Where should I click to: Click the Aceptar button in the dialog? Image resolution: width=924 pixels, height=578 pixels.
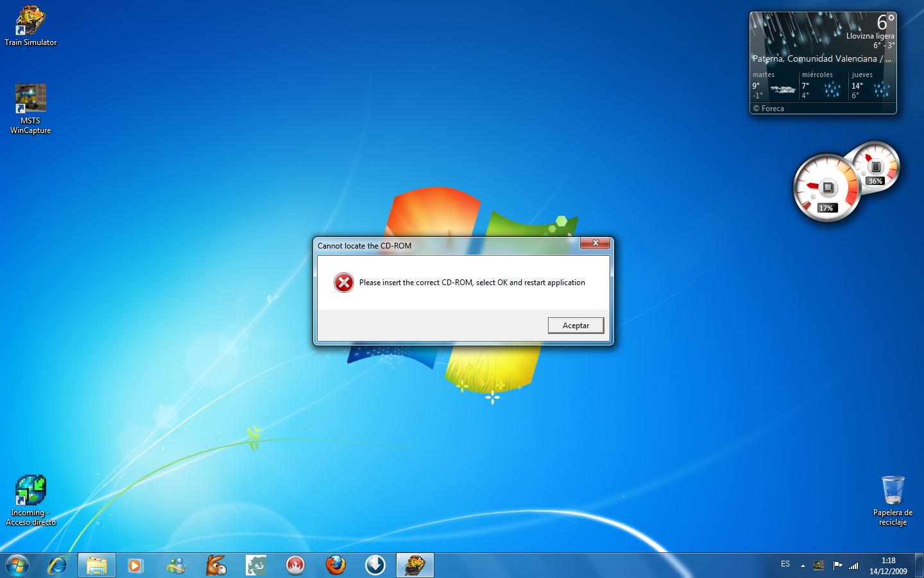tap(576, 326)
